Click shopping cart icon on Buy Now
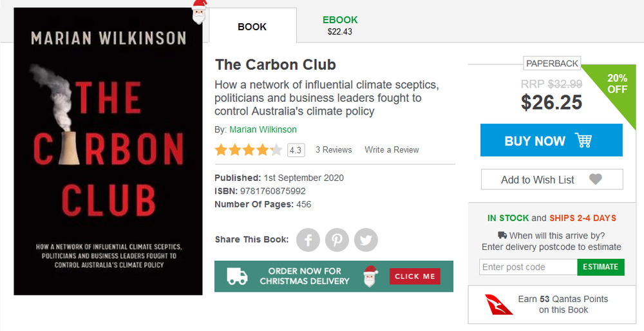Viewport: 644px width, 331px height. pyautogui.click(x=583, y=140)
